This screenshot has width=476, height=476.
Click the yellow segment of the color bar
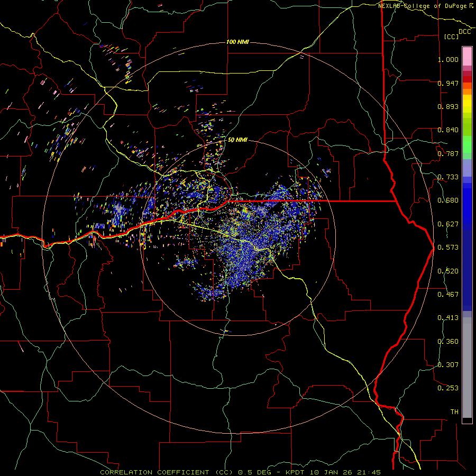point(467,104)
